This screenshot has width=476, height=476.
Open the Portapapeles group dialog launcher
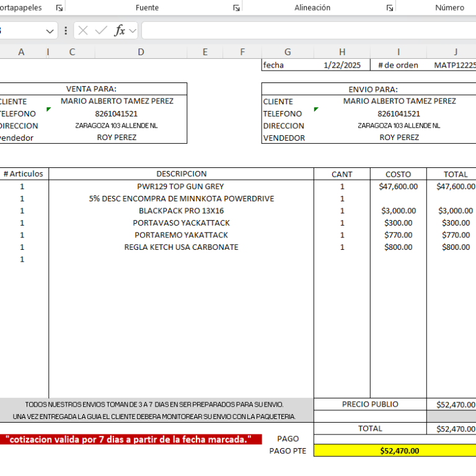(59, 8)
